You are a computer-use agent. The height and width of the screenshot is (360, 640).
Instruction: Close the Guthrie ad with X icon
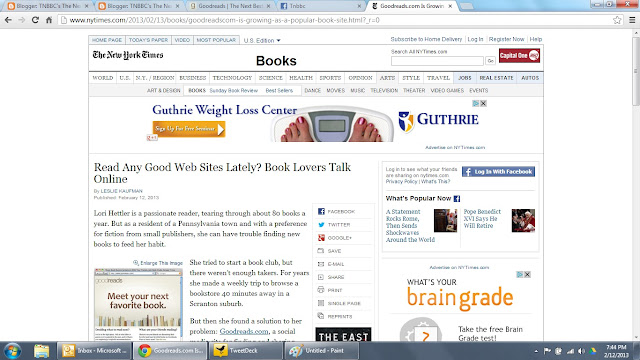click(x=483, y=103)
